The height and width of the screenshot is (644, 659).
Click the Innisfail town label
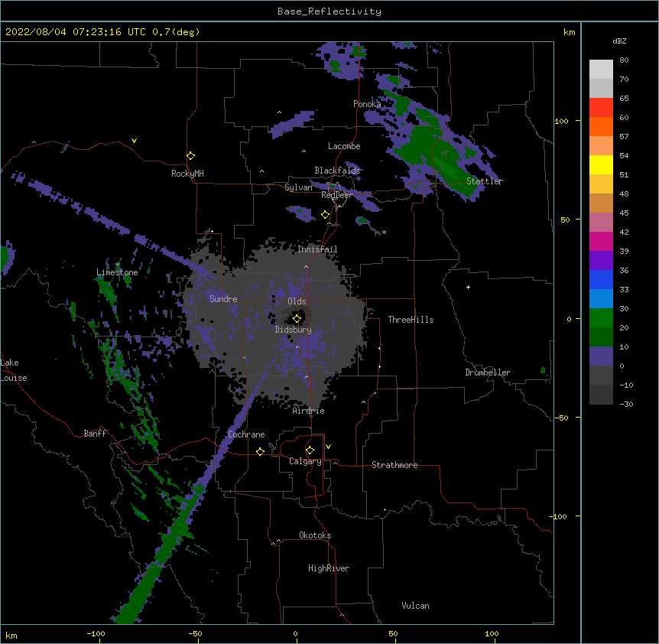point(317,249)
